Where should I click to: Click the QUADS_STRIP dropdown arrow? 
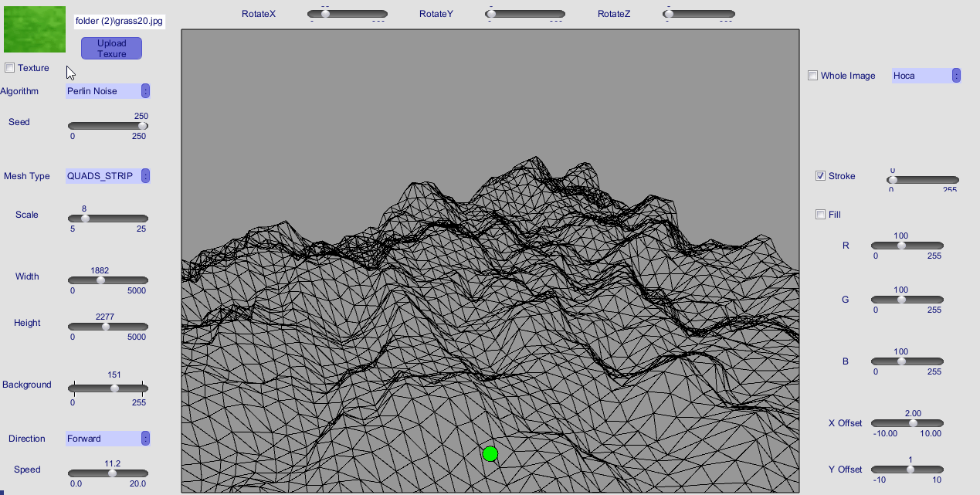click(146, 176)
